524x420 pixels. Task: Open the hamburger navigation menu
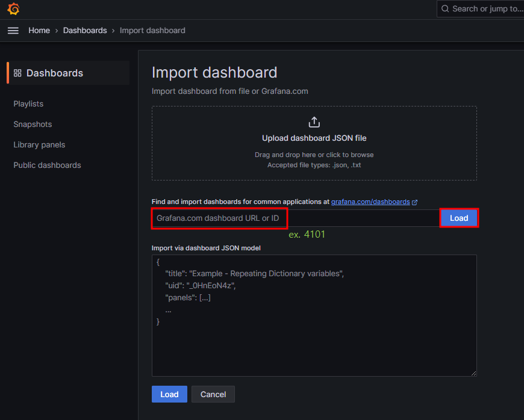(x=13, y=31)
